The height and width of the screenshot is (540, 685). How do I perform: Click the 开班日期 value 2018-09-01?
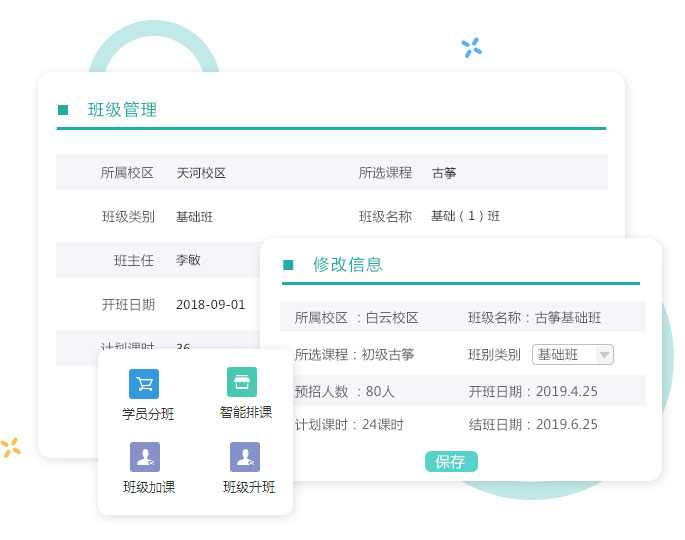210,305
